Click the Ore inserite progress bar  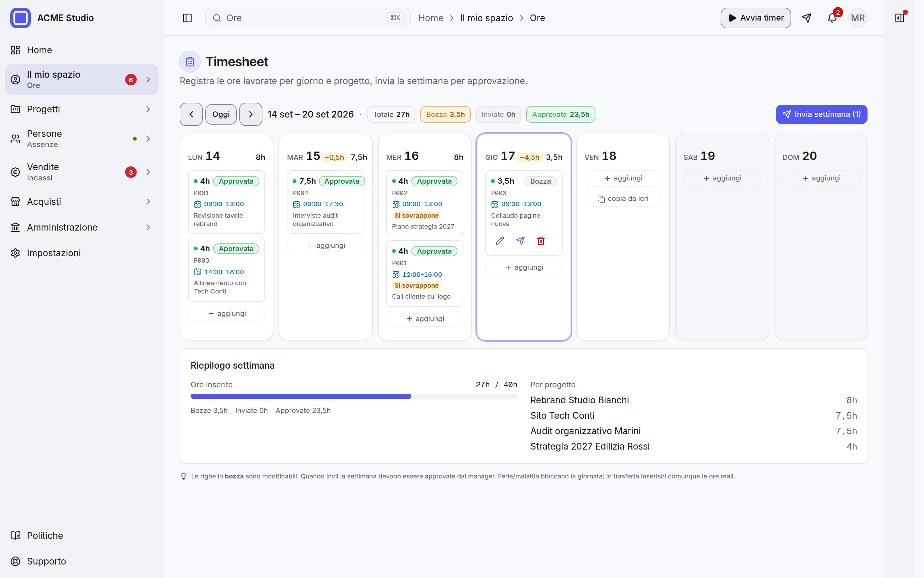(354, 397)
